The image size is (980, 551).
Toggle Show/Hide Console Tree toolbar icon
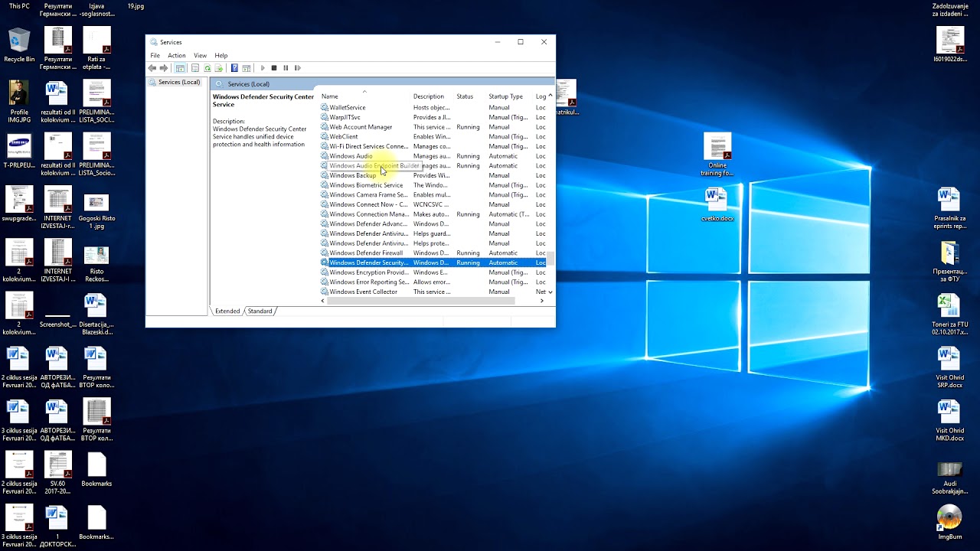[x=180, y=68]
